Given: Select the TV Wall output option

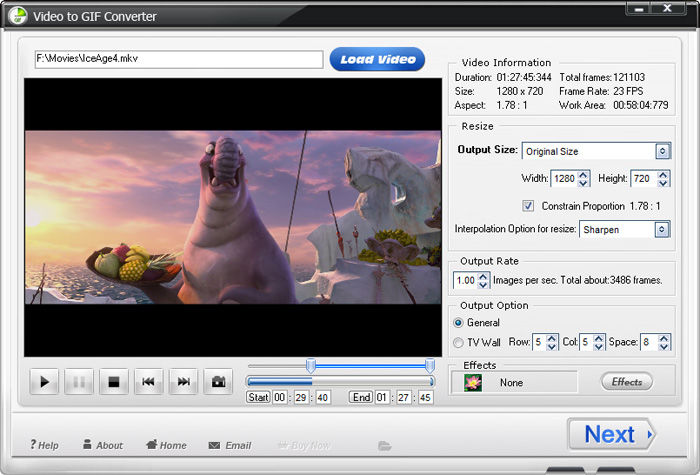Looking at the screenshot, I should 458,342.
